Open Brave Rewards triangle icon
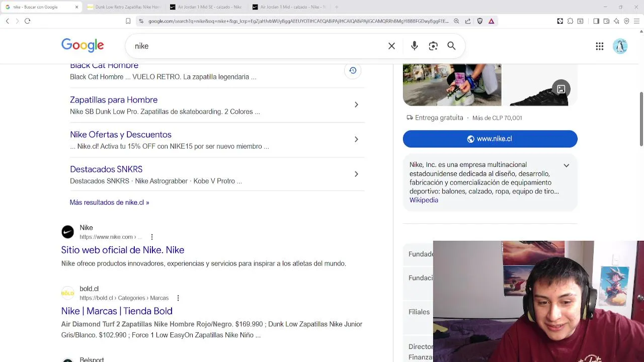644x362 pixels. pyautogui.click(x=492, y=21)
